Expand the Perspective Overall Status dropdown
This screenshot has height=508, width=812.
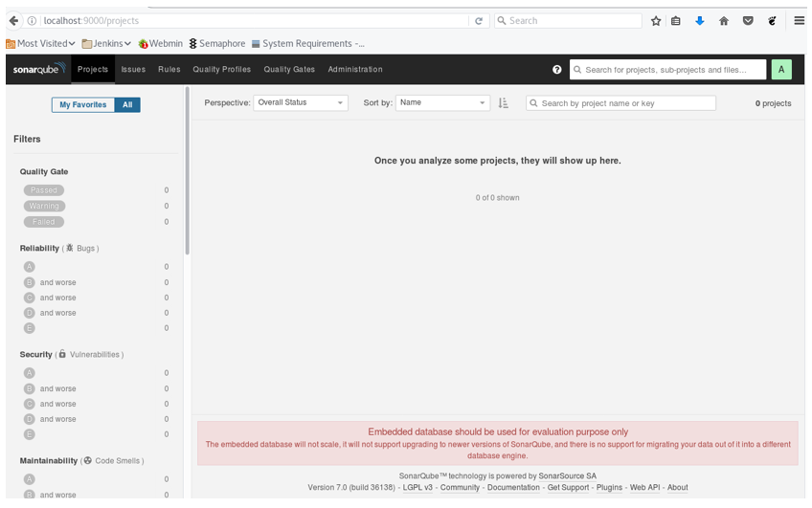point(301,102)
